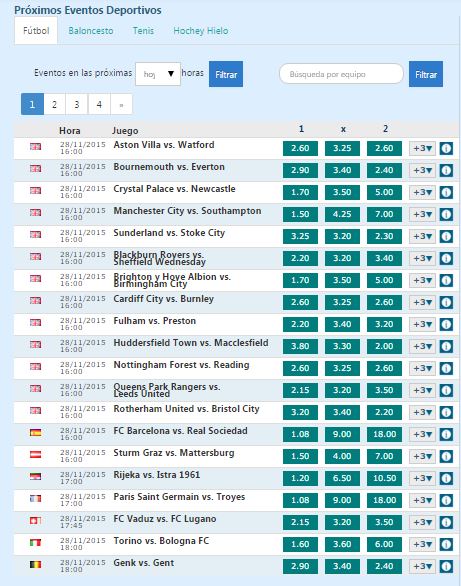
Task: Expand +3 more bets for Bournemouth vs. Everton
Action: click(422, 170)
